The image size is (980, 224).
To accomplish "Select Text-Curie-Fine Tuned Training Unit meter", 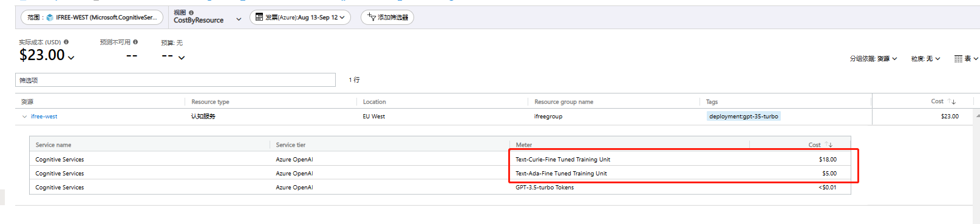I will point(563,160).
